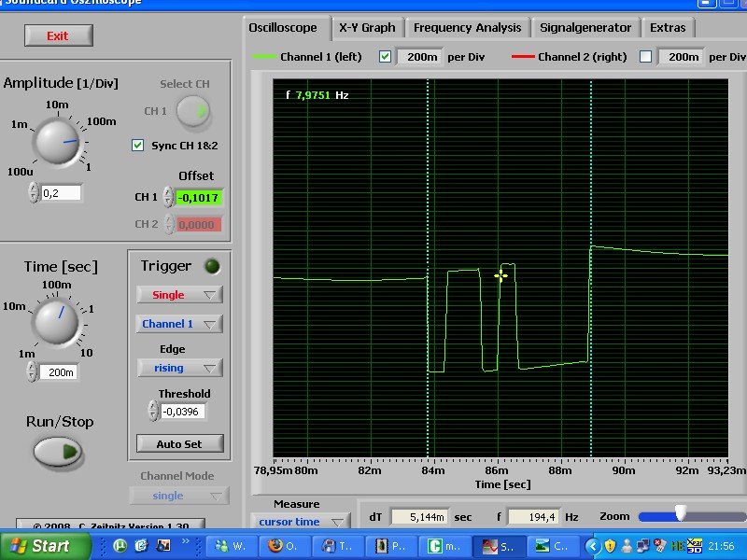The image size is (747, 560).
Task: Open the taskbar item labeled T..
Action: point(338,546)
